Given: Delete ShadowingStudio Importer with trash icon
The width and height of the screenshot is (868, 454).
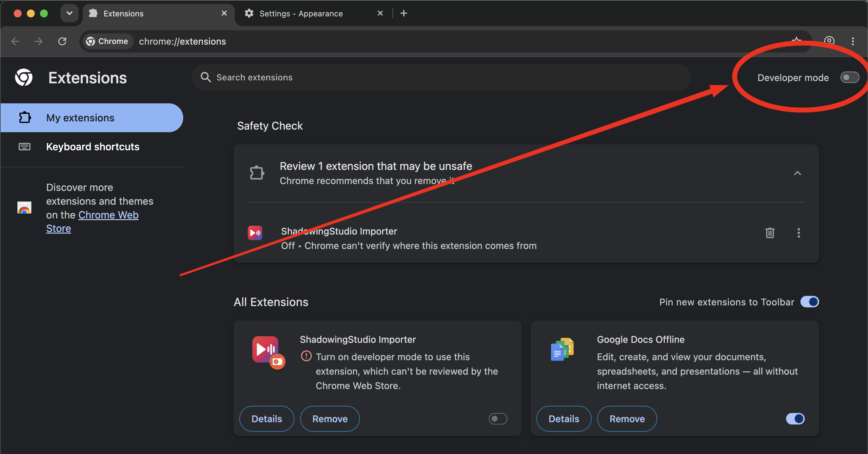Looking at the screenshot, I should tap(770, 233).
